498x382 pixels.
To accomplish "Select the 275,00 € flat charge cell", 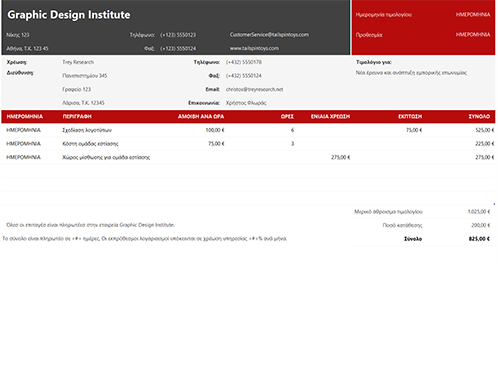I will [x=340, y=157].
